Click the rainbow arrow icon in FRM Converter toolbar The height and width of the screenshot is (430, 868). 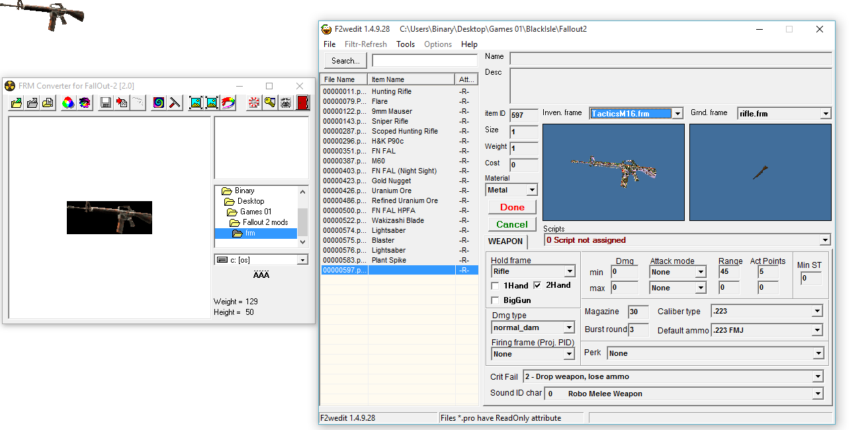(228, 103)
